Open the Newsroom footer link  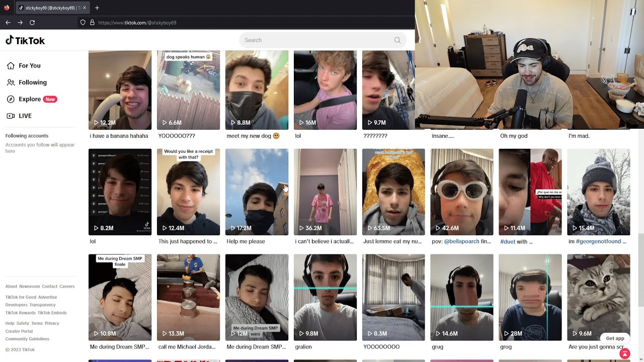tap(30, 287)
